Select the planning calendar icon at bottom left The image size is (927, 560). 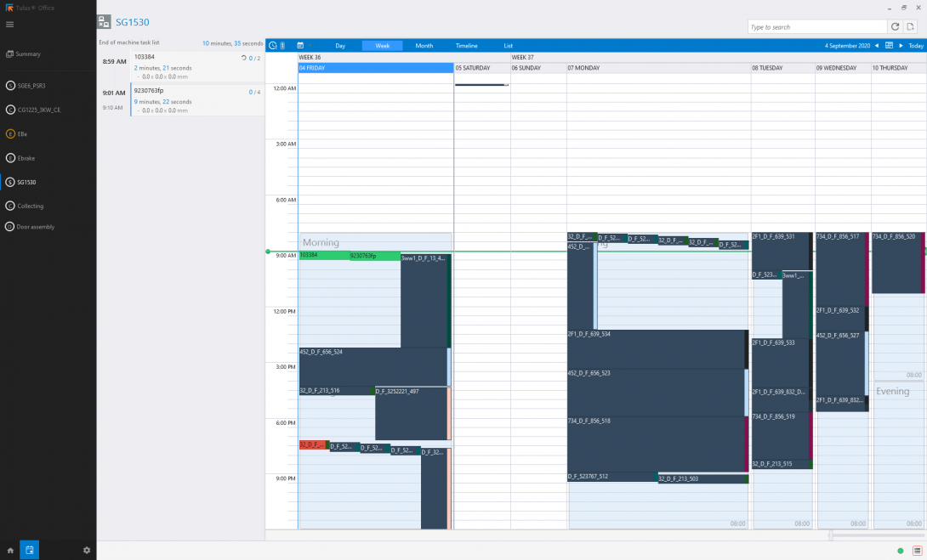click(x=30, y=550)
